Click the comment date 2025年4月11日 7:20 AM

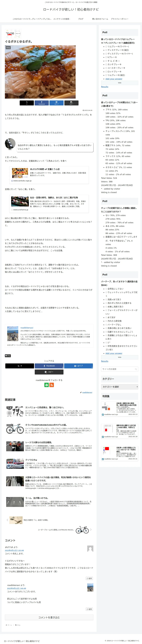[x=14, y=551]
